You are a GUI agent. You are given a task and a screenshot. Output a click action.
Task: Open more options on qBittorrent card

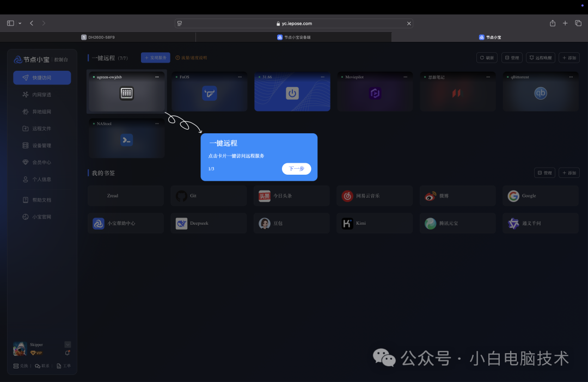[x=571, y=77]
